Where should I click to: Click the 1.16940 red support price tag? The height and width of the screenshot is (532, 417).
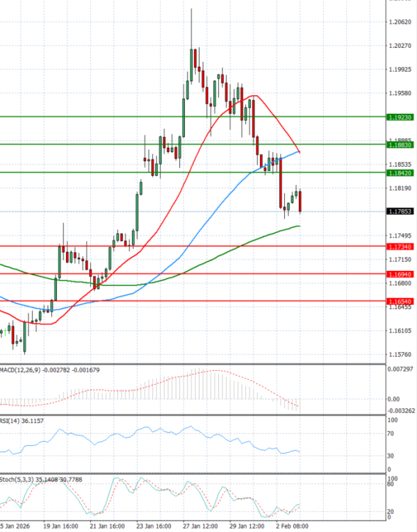[401, 274]
